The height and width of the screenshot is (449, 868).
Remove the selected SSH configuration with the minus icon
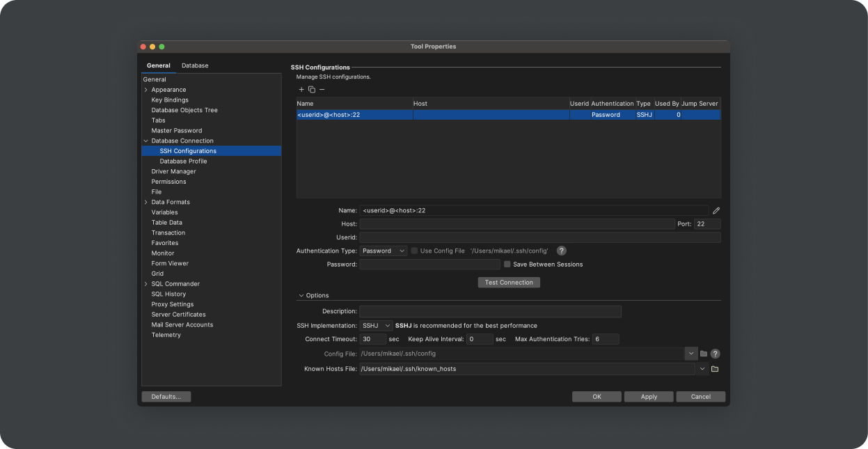tap(321, 89)
